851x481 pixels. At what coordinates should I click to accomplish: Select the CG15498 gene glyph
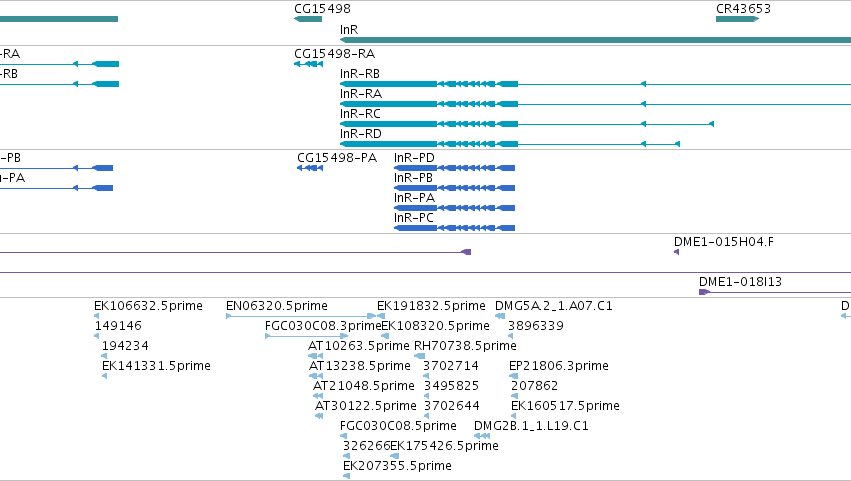point(308,19)
